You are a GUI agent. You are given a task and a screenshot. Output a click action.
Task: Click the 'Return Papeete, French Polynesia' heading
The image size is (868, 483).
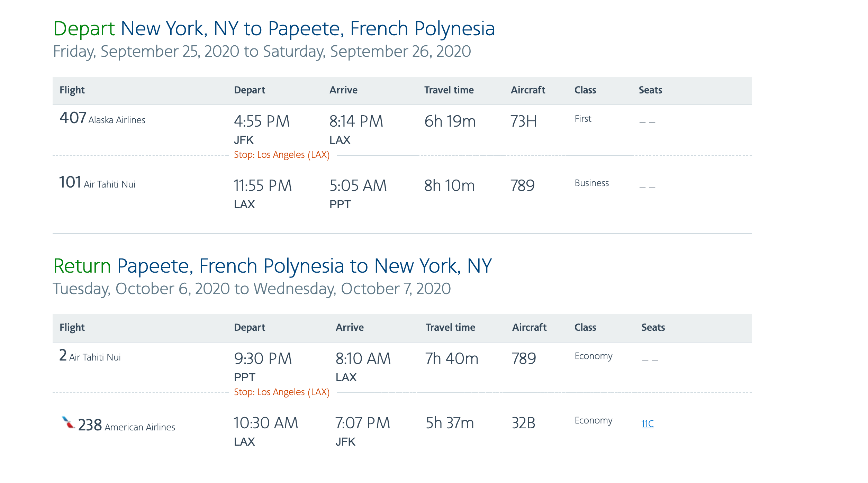pos(272,266)
